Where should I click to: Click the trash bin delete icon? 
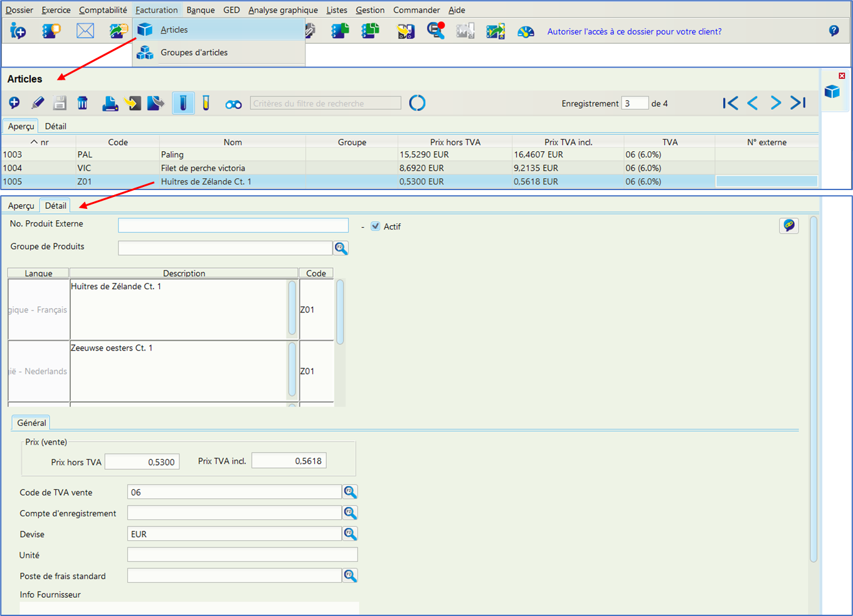tap(82, 103)
